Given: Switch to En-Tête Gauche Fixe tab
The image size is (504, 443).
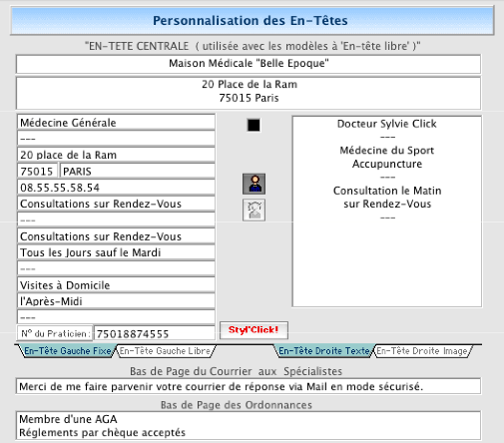Looking at the screenshot, I should pyautogui.click(x=68, y=351).
